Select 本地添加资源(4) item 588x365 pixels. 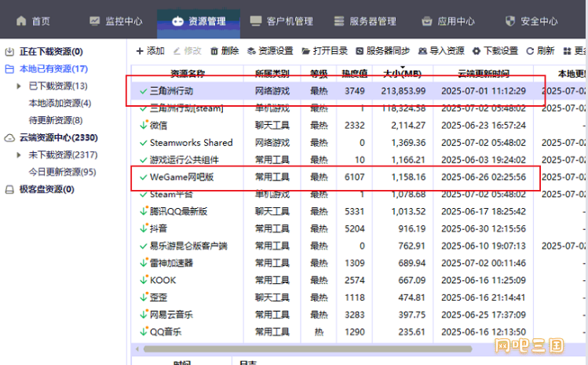[60, 103]
